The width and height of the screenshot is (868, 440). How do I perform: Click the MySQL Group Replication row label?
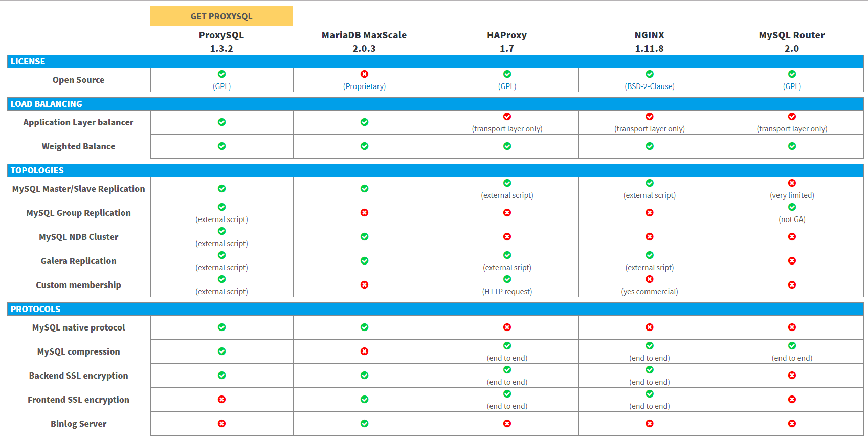coord(78,213)
